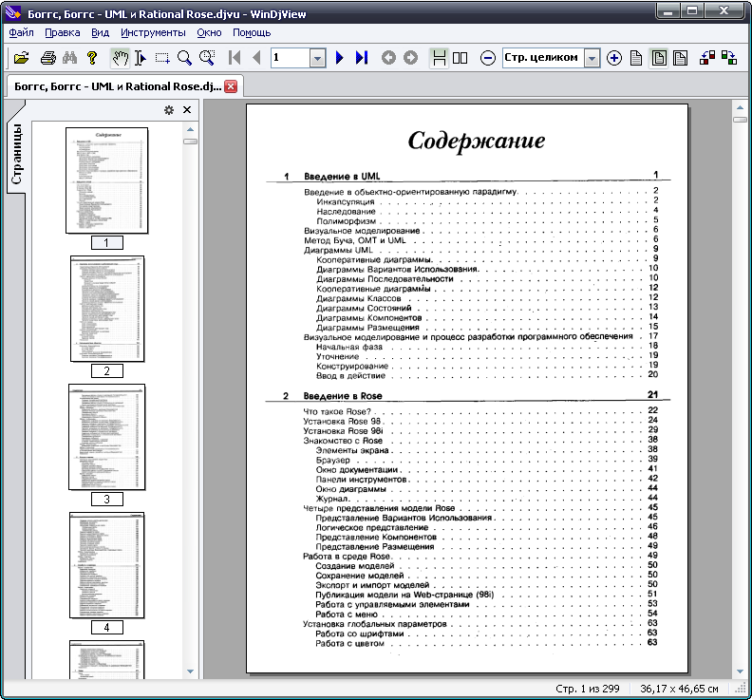752x700 pixels.
Task: Click the page number input field
Action: coord(291,58)
